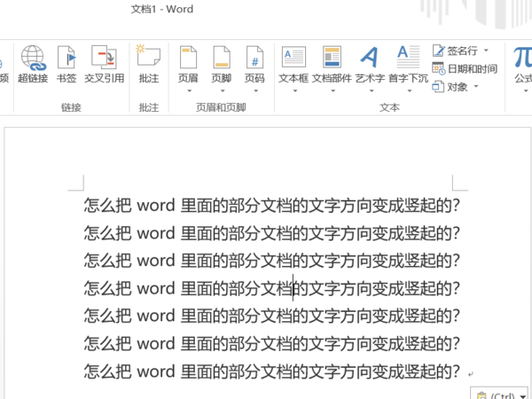Expand the 页脚 dropdown arrow
The width and height of the screenshot is (532, 399).
click(x=223, y=91)
